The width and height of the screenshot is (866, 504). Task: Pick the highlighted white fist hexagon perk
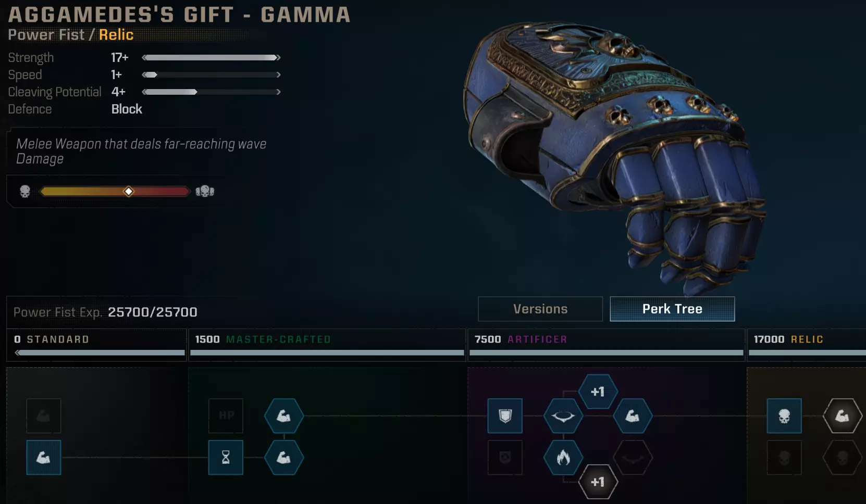click(843, 416)
